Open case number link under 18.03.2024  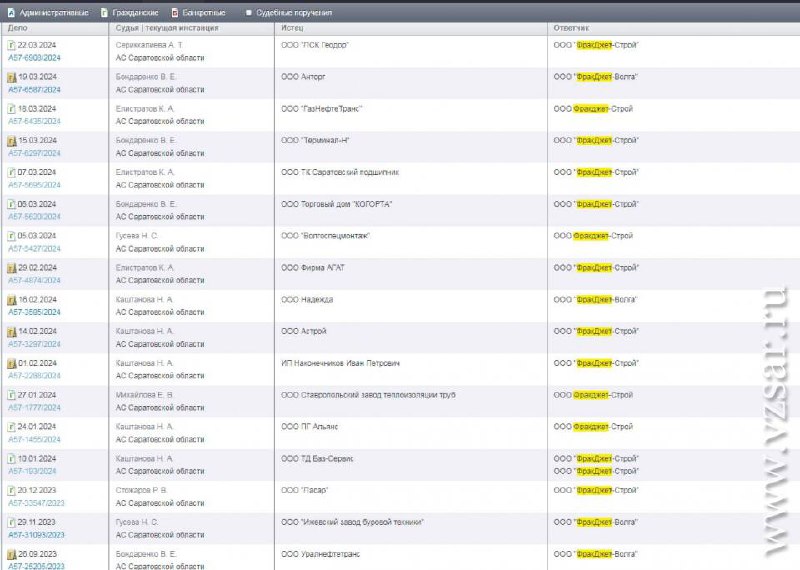pos(34,121)
